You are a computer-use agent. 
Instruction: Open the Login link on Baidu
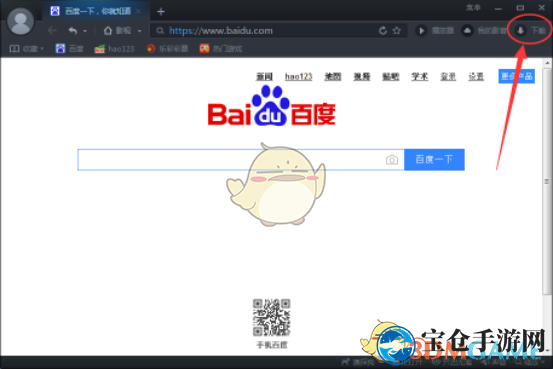pos(448,76)
